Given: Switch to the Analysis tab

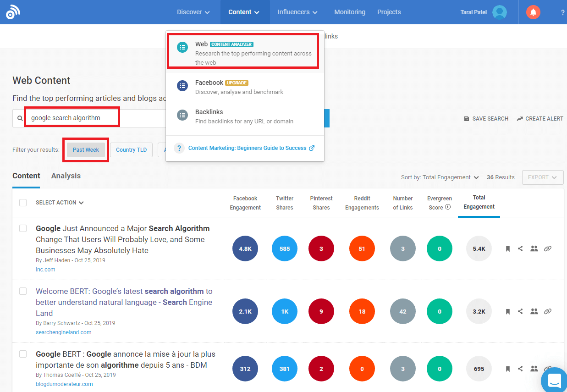Looking at the screenshot, I should (66, 176).
